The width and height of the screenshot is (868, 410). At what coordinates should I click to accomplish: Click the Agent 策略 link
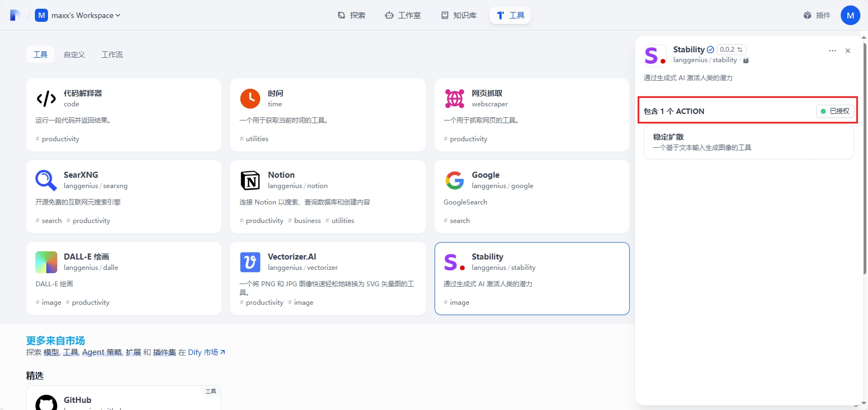(x=102, y=352)
